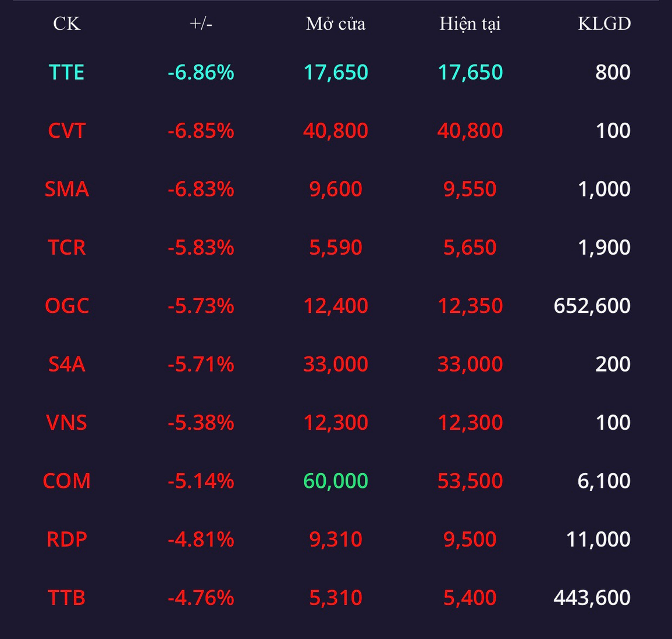
Task: Click the Hiện tại column header
Action: (470, 23)
